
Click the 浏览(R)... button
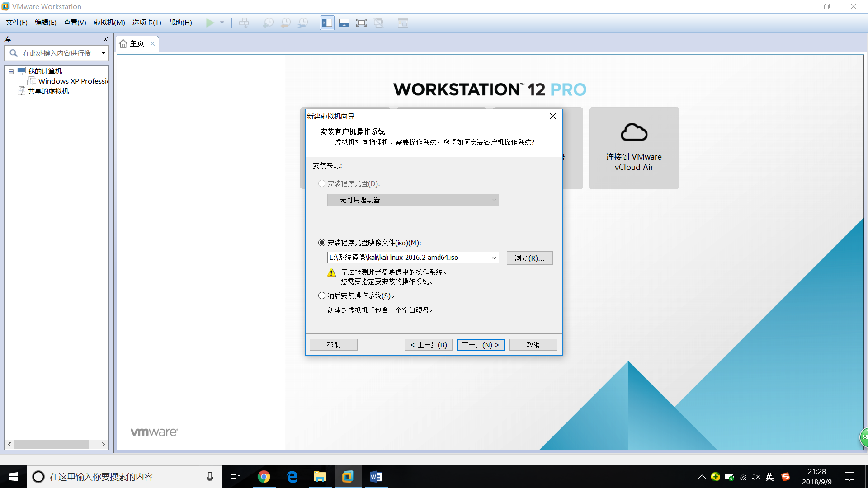click(529, 258)
